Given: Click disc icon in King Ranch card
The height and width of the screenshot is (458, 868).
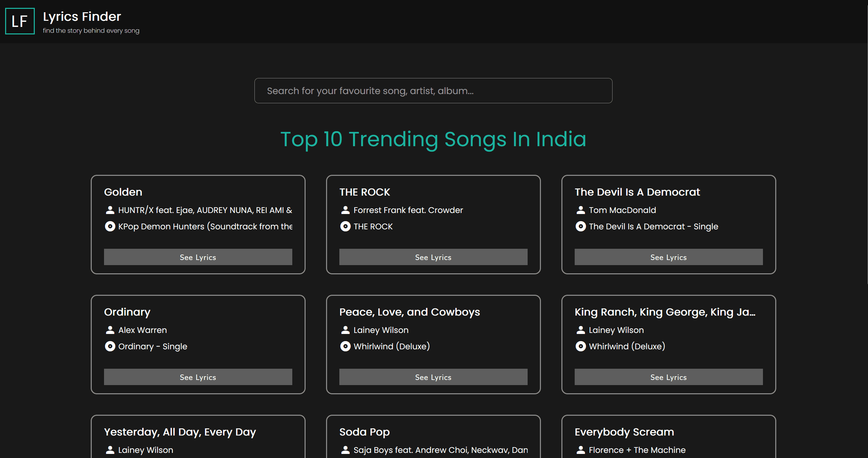Looking at the screenshot, I should (x=580, y=346).
